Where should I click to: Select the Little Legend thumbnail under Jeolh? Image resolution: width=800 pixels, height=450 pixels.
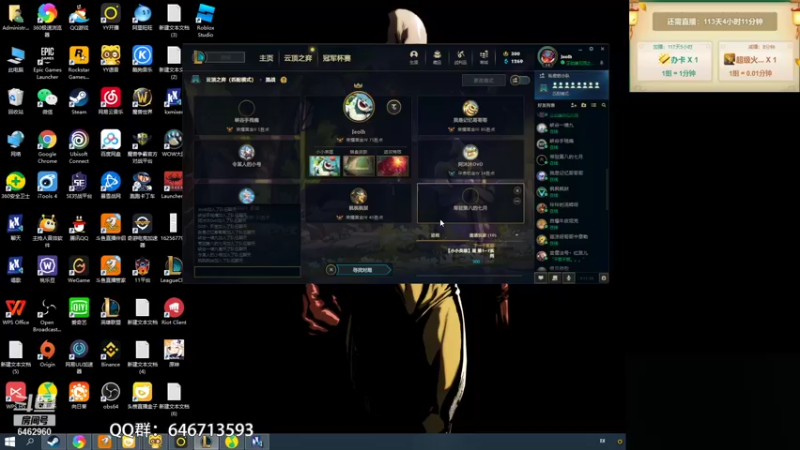[x=324, y=166]
